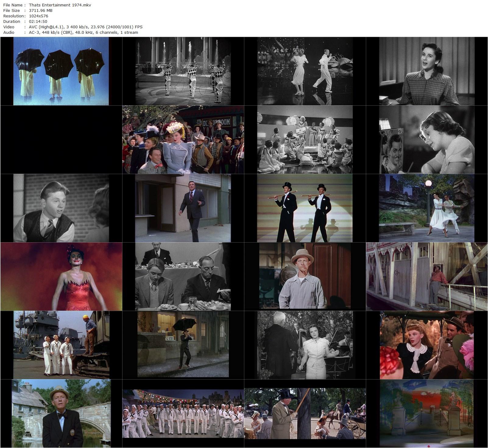
Task: Click the three black umbrellas thumbnail
Action: (61, 71)
